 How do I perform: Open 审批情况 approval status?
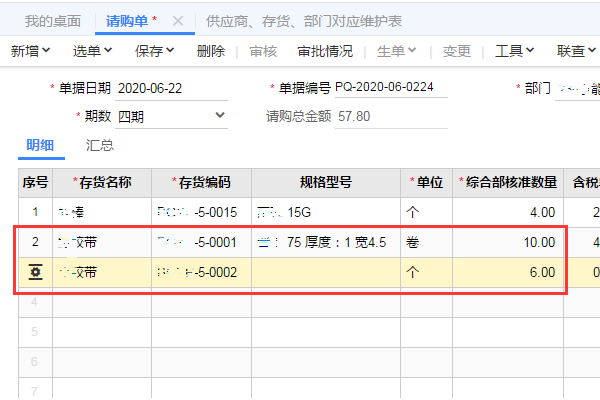[x=325, y=51]
